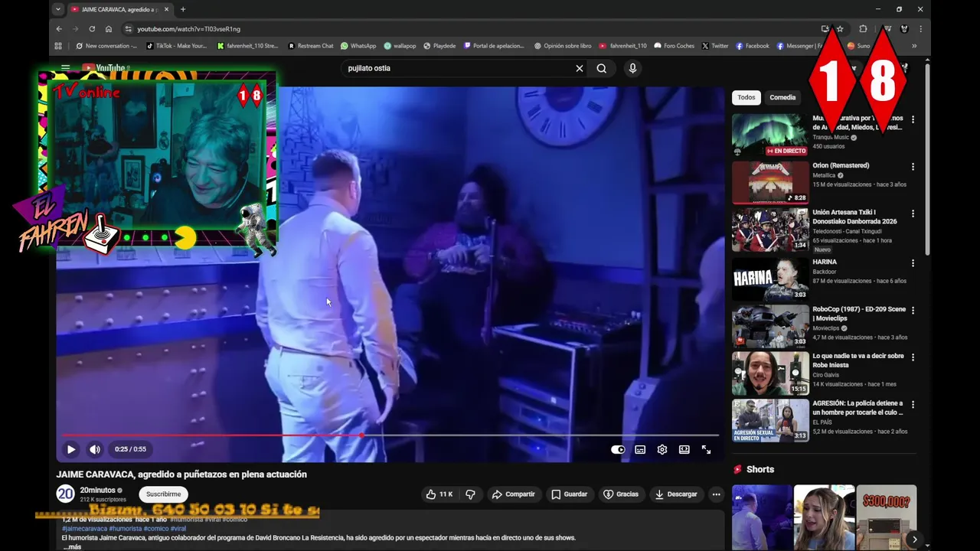Open the Robe Iniesta video by Ciro Galvis

point(857,360)
